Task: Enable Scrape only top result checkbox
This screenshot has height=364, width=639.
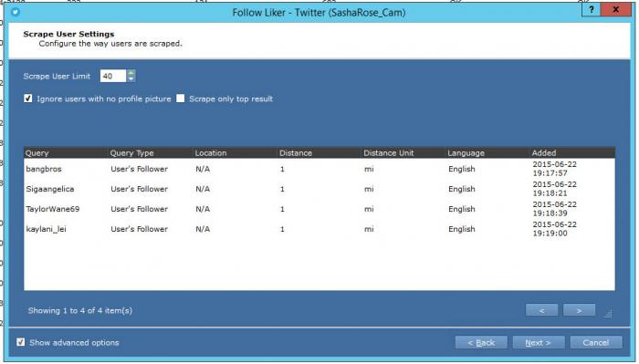Action: [181, 99]
